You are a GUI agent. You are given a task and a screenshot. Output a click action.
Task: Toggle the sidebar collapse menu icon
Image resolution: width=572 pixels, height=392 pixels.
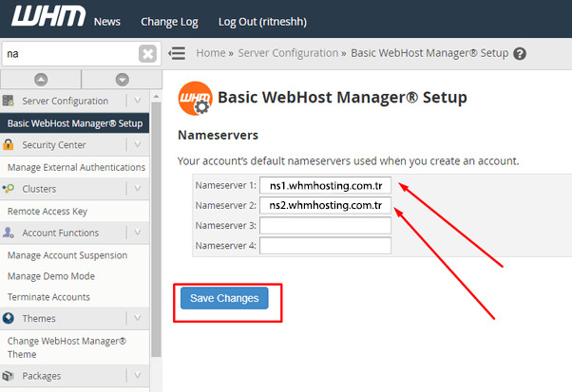(x=177, y=53)
